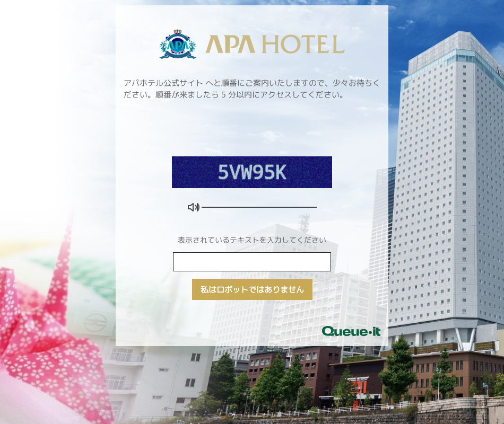Click the APA crest emblem logo
This screenshot has height=424, width=504.
[178, 45]
